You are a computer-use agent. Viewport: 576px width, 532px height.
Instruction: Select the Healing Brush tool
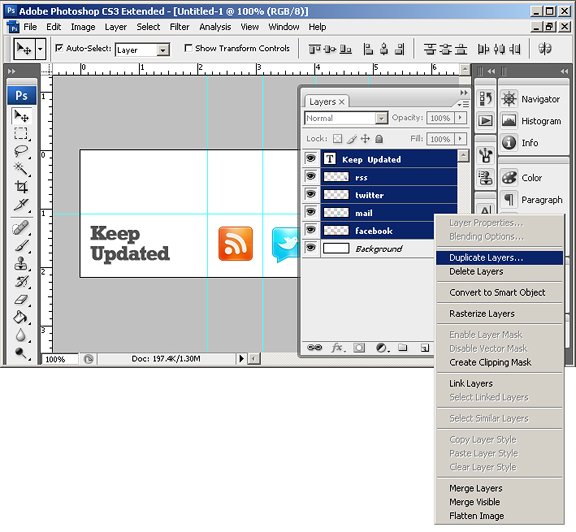21,228
